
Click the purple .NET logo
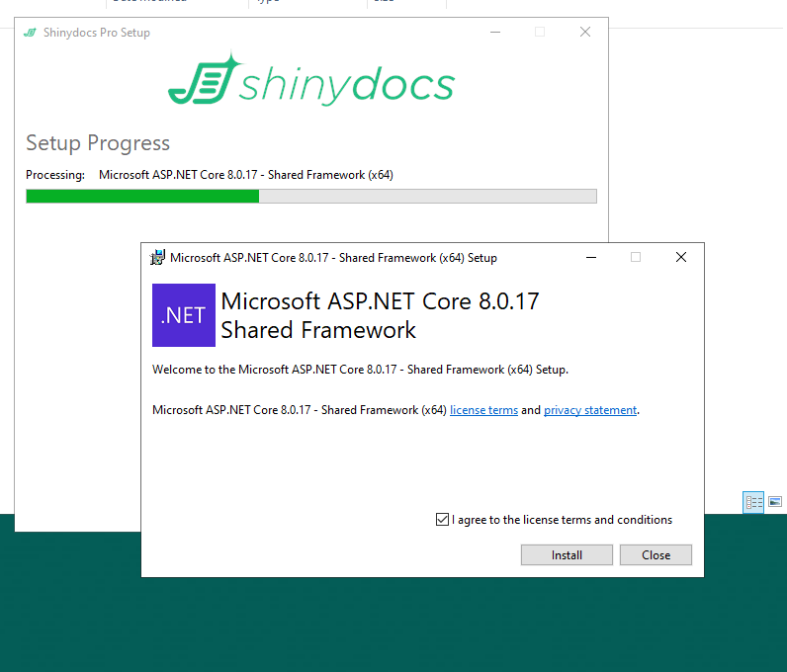click(x=183, y=315)
